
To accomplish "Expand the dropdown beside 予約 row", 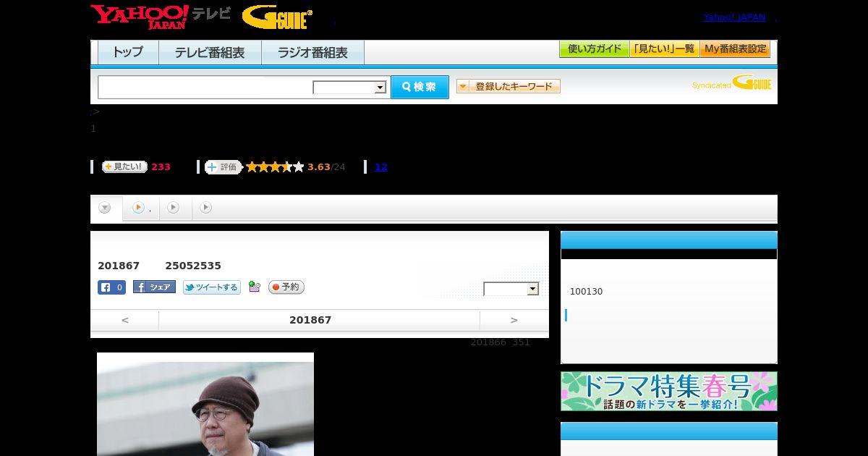I will pos(511,289).
